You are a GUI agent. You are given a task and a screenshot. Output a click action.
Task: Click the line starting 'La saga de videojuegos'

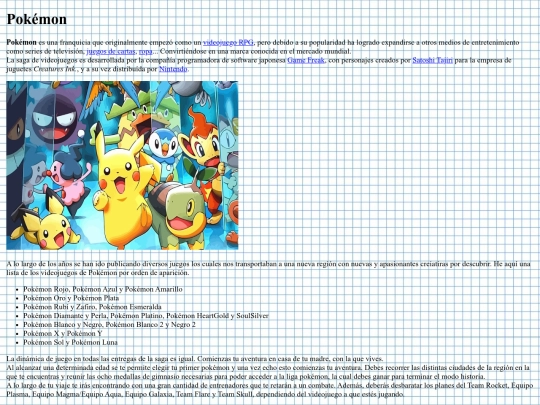[259, 64]
